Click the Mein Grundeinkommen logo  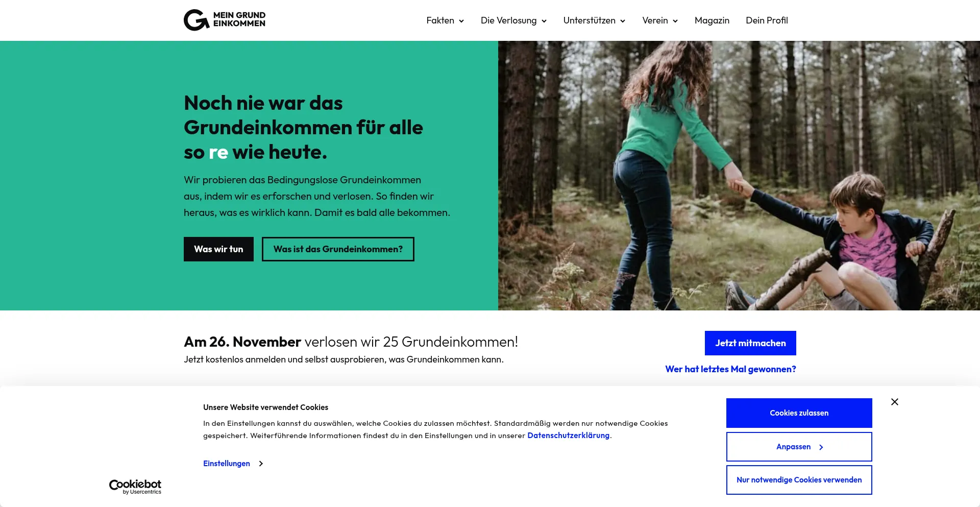pos(225,20)
